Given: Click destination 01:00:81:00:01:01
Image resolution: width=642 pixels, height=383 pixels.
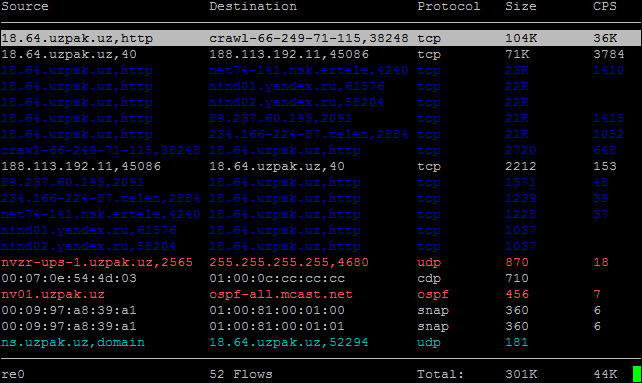Looking at the screenshot, I should click(277, 326).
